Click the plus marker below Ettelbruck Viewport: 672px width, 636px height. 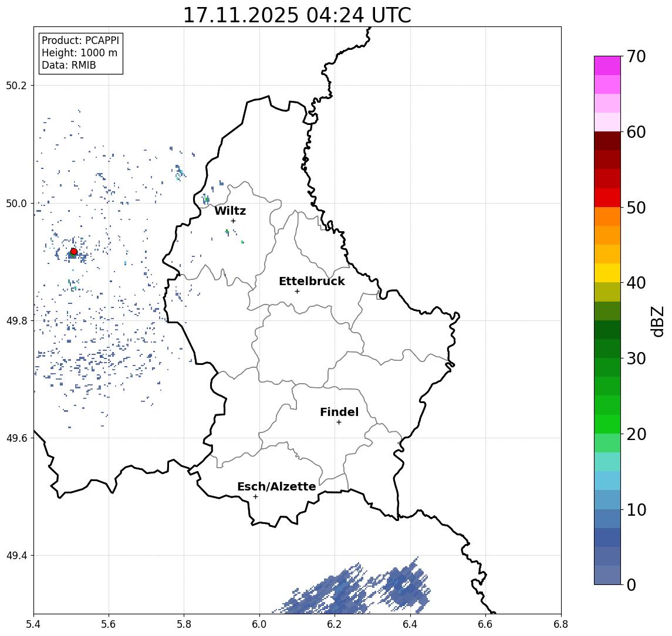point(297,292)
